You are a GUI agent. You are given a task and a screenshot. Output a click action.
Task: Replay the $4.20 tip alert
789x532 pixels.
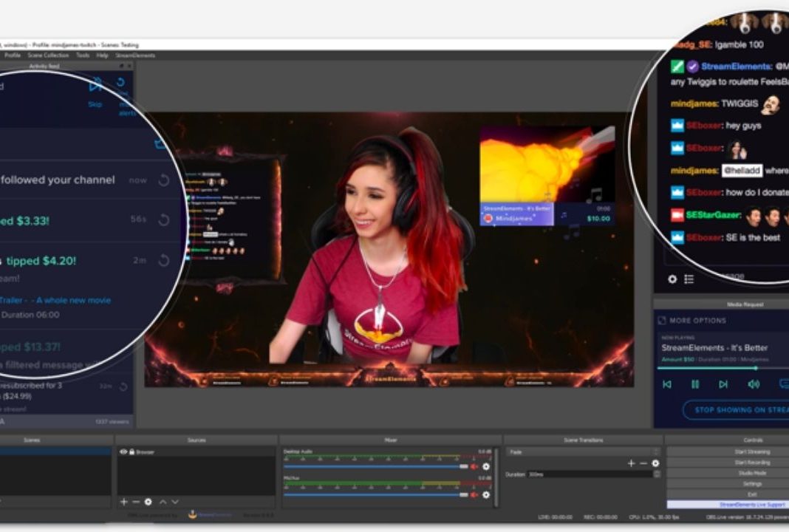pyautogui.click(x=163, y=260)
